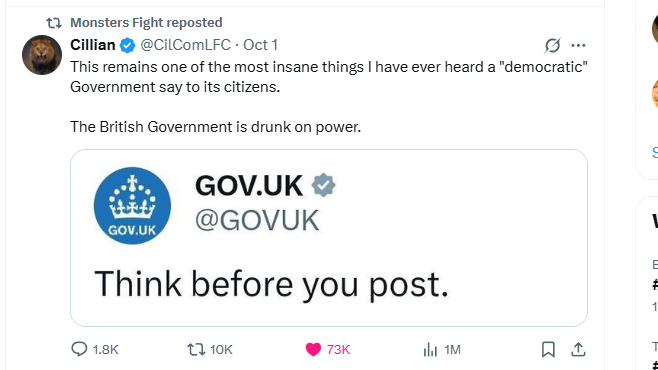Open the embedded GOV.UK image card
658x370 pixels.
[329, 238]
